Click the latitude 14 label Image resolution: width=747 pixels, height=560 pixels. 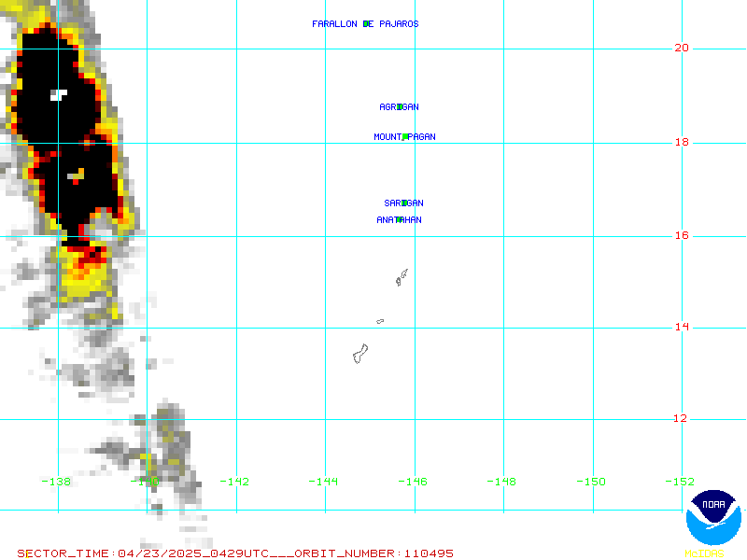682,328
